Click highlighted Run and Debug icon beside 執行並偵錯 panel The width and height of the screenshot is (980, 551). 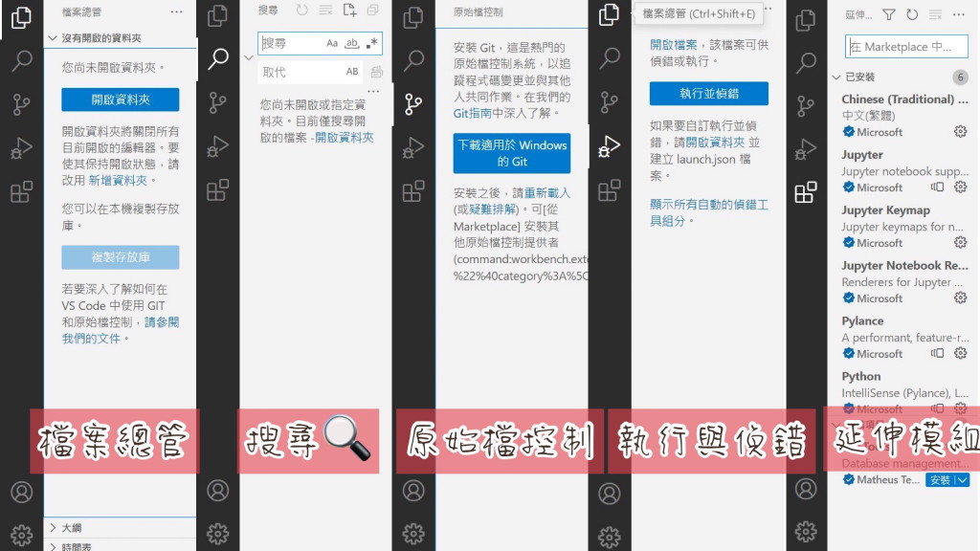point(609,146)
